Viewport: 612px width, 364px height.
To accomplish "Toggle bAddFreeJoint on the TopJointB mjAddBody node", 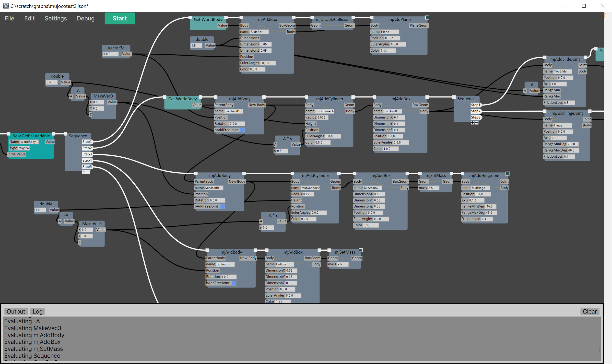I will coord(242,130).
